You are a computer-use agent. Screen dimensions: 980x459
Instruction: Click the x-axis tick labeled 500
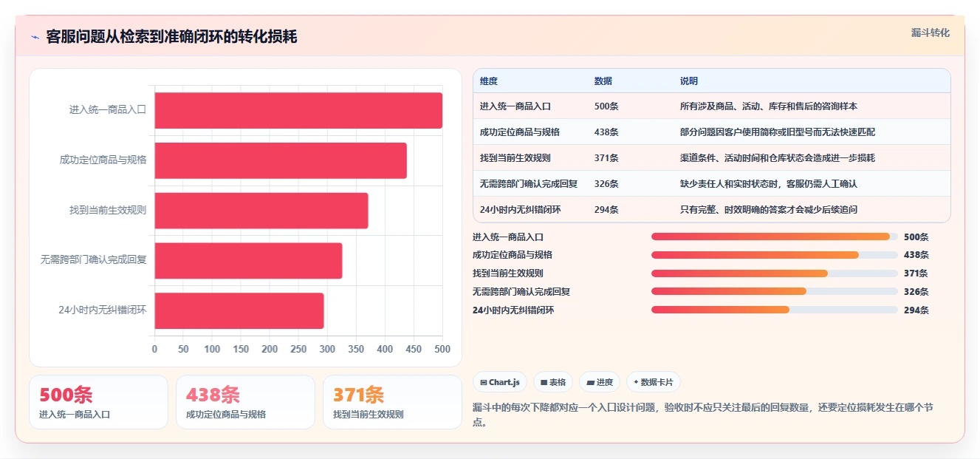442,349
